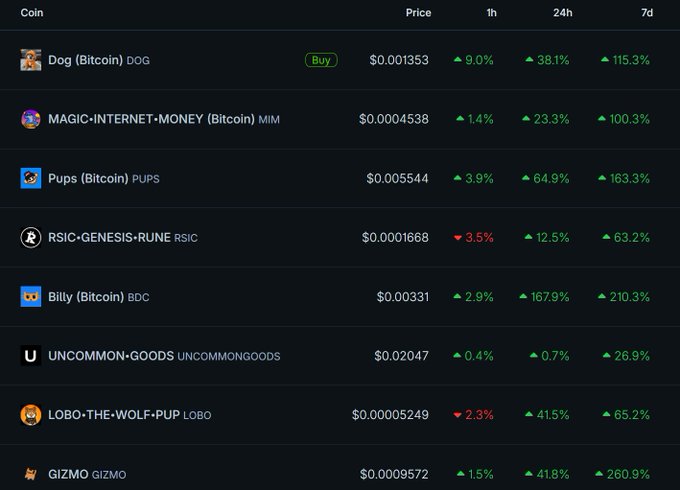Click Dog's 9.0% one-hour change
This screenshot has height=490, width=680.
coord(474,60)
